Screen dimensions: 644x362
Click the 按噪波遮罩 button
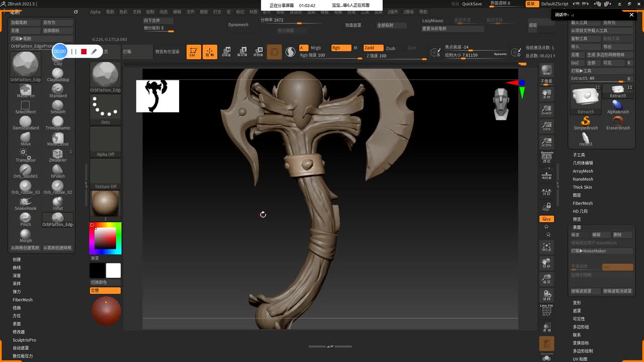pos(585,291)
